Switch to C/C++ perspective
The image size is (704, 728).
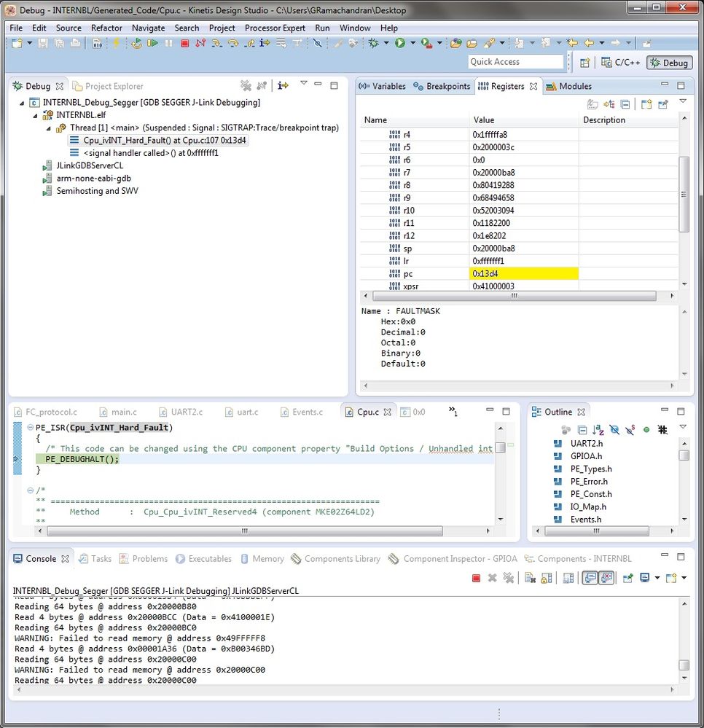tap(621, 63)
